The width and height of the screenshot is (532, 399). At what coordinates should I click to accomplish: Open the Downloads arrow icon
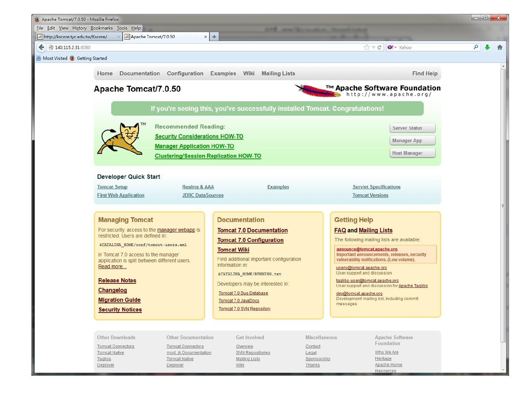point(487,47)
